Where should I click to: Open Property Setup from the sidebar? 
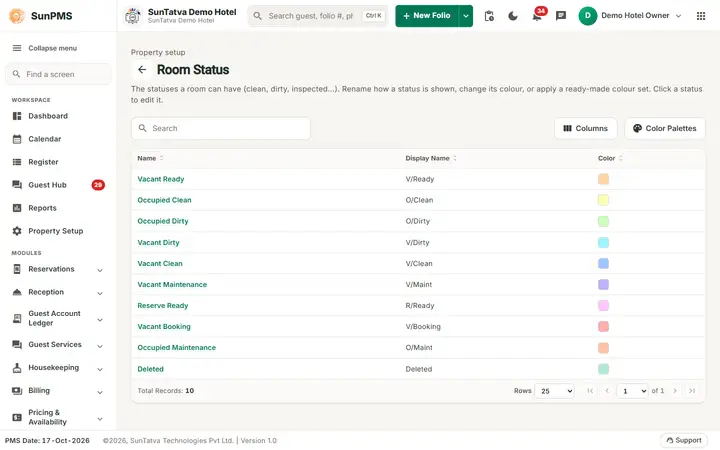point(56,231)
